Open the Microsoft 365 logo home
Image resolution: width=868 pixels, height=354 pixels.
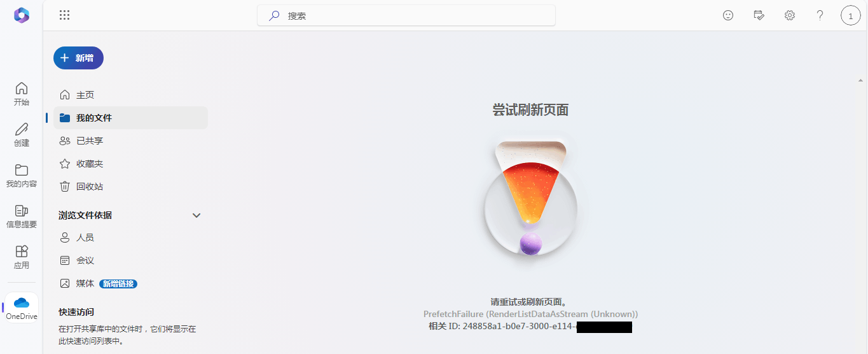pos(22,15)
